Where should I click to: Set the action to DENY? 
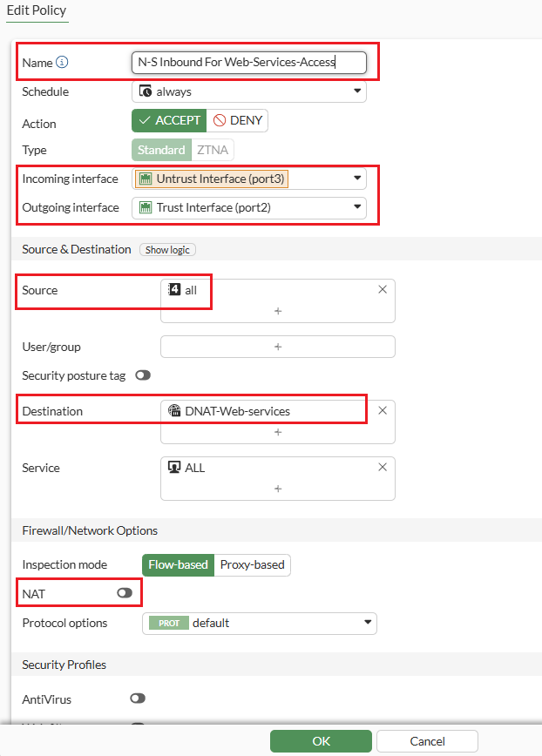[237, 120]
